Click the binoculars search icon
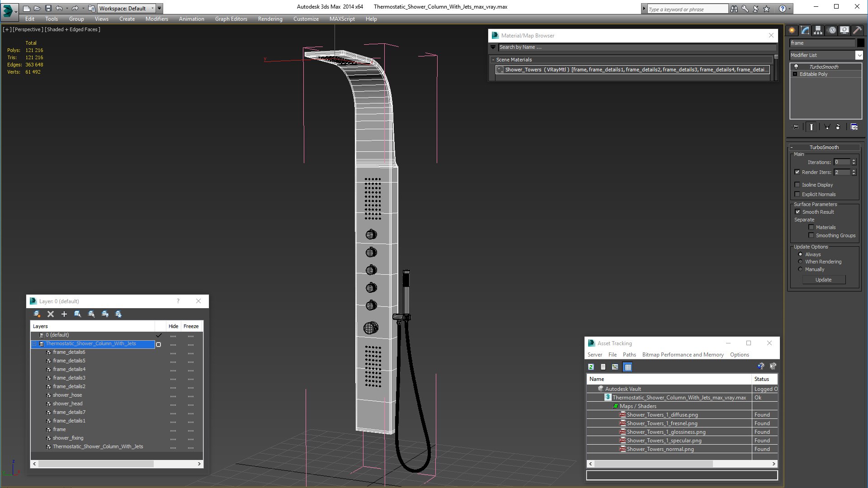The height and width of the screenshot is (488, 868). point(734,9)
